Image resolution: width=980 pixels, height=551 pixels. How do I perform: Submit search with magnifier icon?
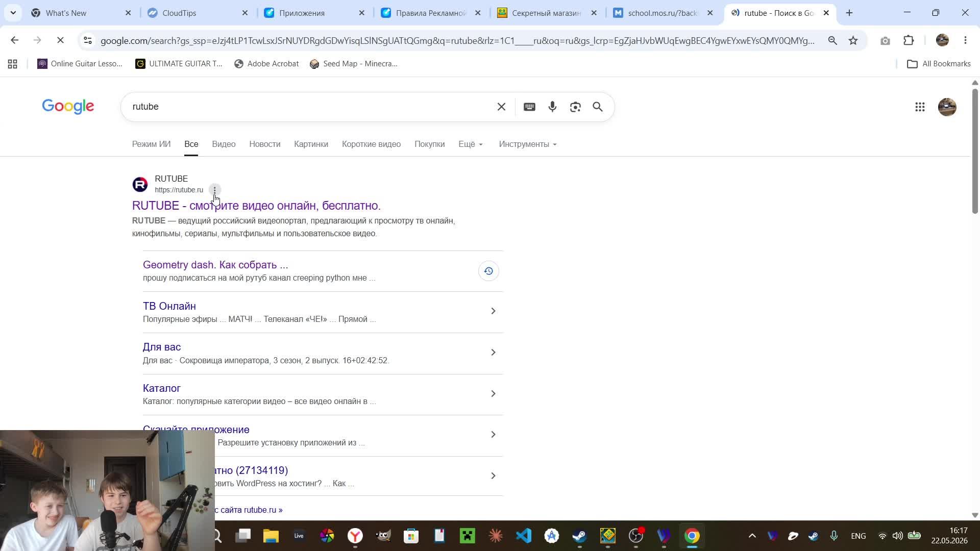[x=598, y=107]
